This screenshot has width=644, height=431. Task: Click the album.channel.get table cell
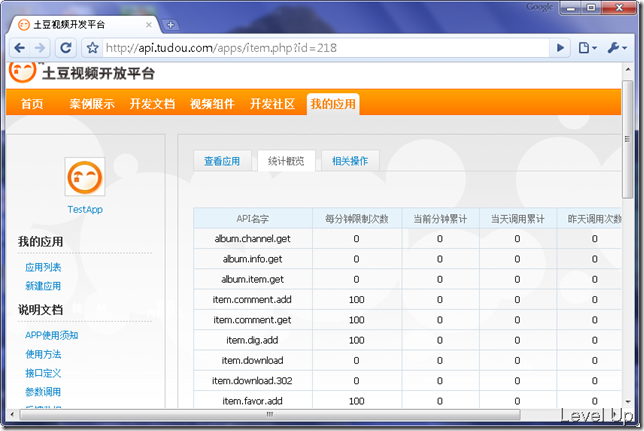point(253,239)
